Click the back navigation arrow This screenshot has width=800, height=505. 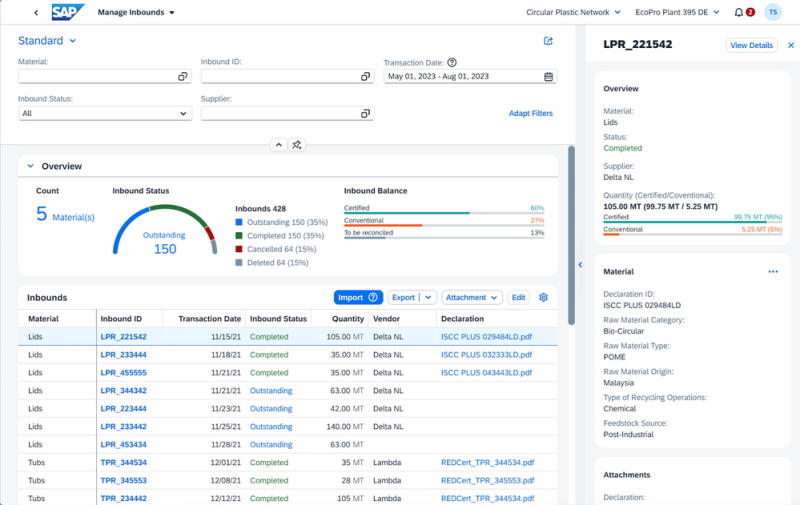[36, 13]
